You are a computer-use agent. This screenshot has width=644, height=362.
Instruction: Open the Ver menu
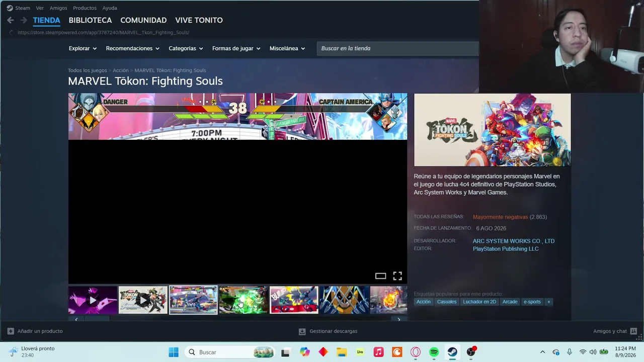40,8
